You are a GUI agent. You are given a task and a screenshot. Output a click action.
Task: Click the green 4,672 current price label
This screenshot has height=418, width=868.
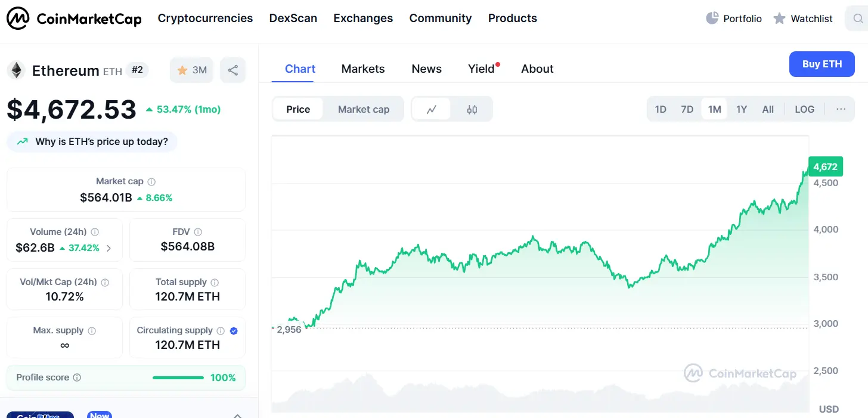[x=825, y=167]
